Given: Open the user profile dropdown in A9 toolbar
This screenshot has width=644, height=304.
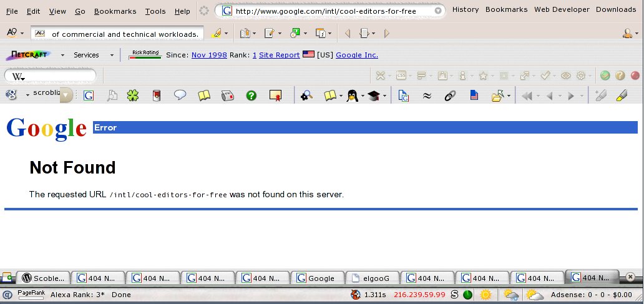Looking at the screenshot, I should (636, 34).
